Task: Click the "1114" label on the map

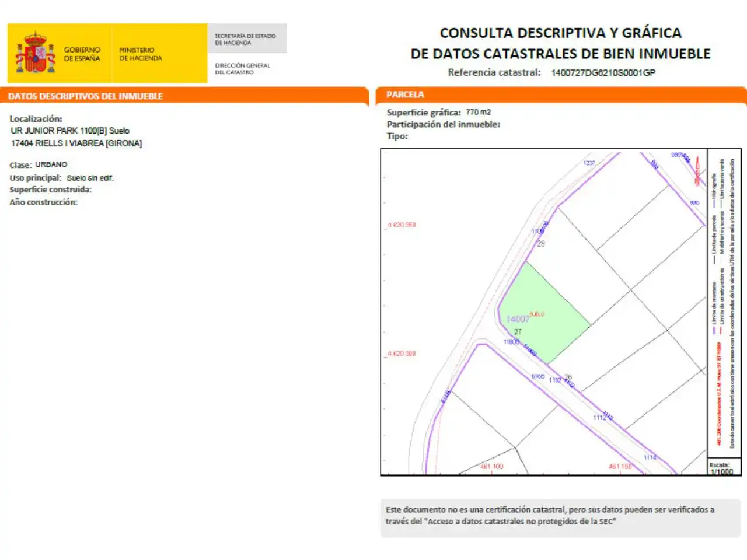Action: point(650,457)
